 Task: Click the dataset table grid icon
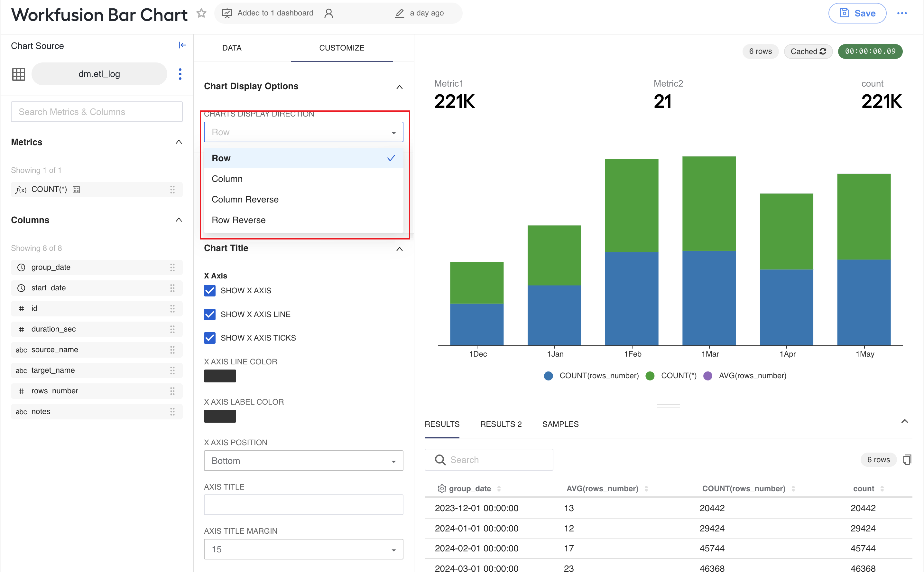coord(19,74)
